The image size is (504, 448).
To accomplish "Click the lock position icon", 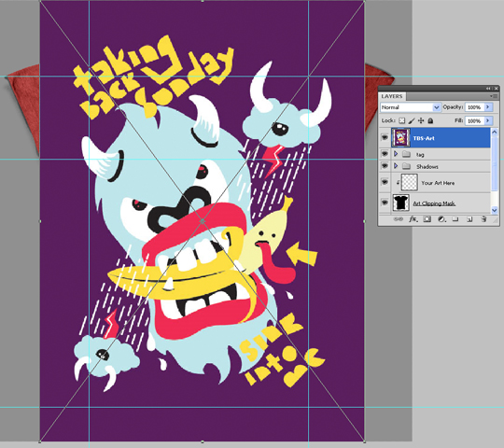I will (x=421, y=120).
